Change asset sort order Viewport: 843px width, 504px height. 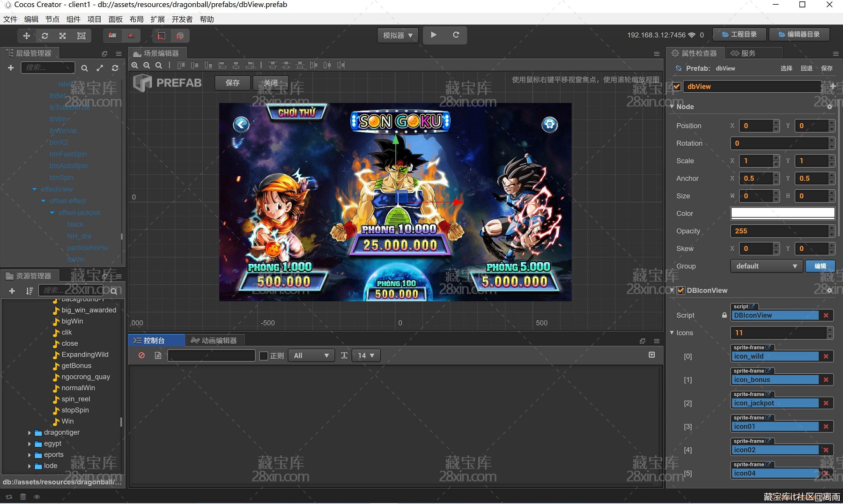(30, 291)
